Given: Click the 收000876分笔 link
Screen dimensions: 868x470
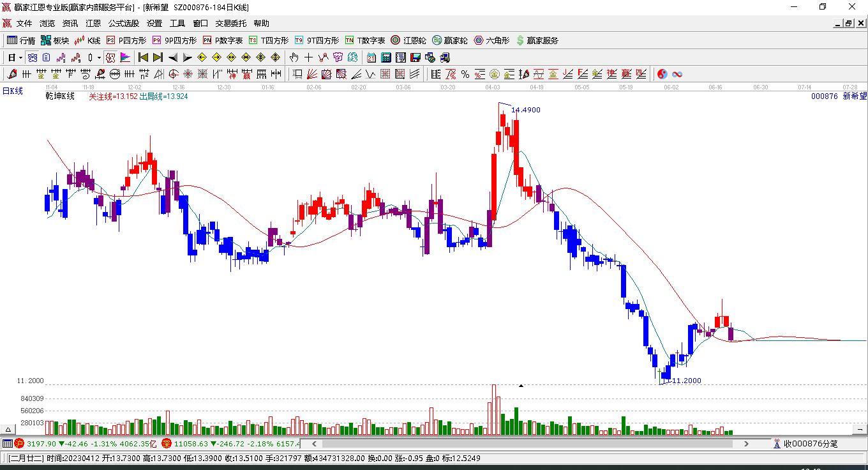Looking at the screenshot, I should pyautogui.click(x=811, y=443).
